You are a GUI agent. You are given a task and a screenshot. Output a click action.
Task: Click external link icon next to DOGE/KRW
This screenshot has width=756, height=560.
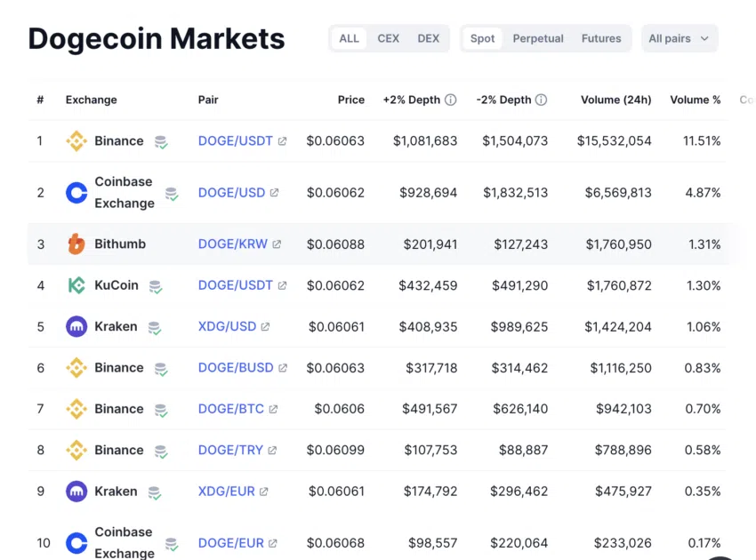click(277, 244)
